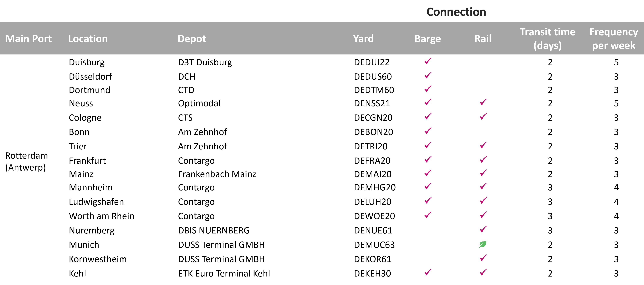Click the Rotterdam (Antwerp) main port cell
The image size is (644, 285).
pos(27,162)
